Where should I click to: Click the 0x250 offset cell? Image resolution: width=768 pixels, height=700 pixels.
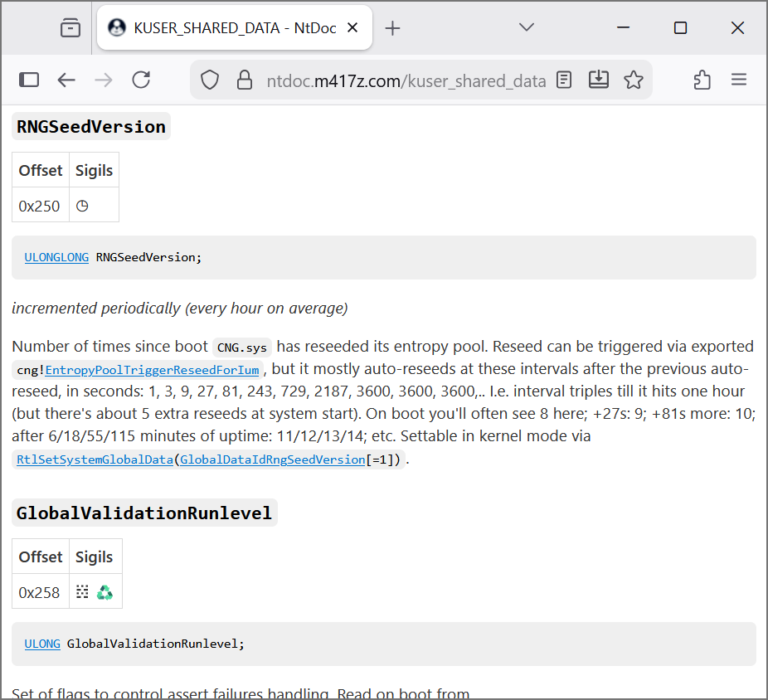[x=40, y=205]
